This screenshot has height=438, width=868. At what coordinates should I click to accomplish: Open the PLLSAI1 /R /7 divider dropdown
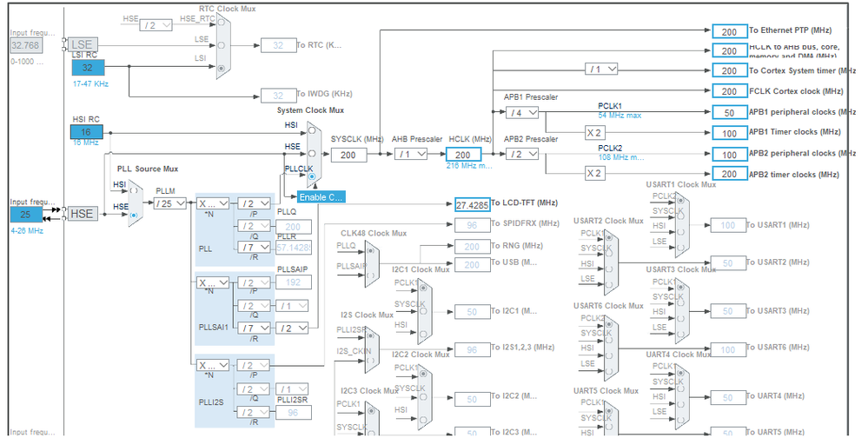(x=254, y=328)
